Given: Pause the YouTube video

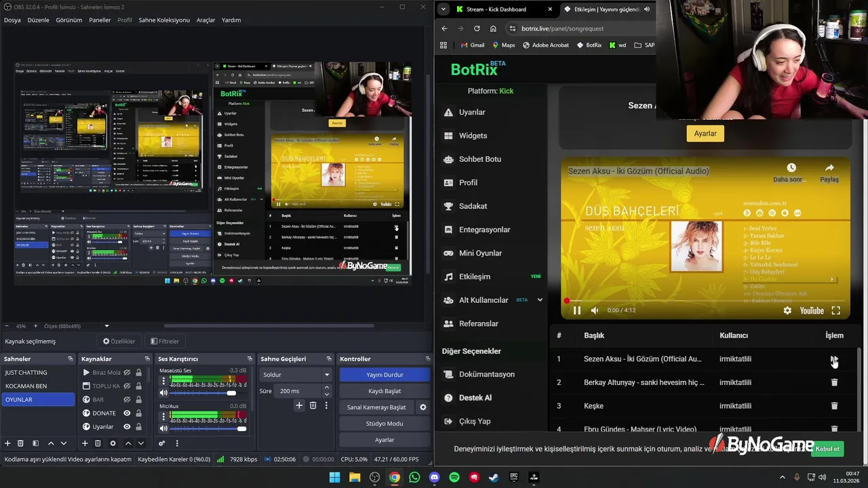Looking at the screenshot, I should pos(577,310).
